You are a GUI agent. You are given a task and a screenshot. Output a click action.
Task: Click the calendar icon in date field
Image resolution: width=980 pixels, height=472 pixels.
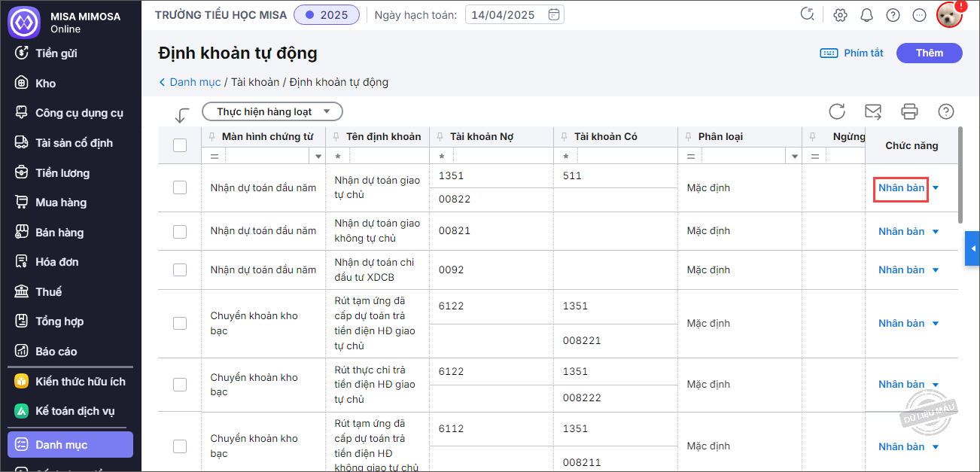click(x=554, y=14)
